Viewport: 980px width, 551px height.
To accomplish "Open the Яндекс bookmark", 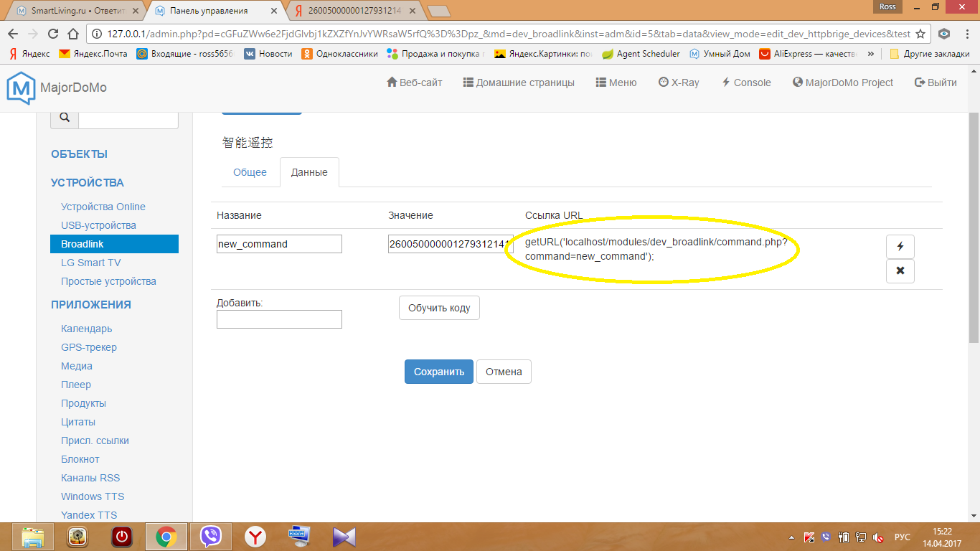I will pyautogui.click(x=29, y=54).
